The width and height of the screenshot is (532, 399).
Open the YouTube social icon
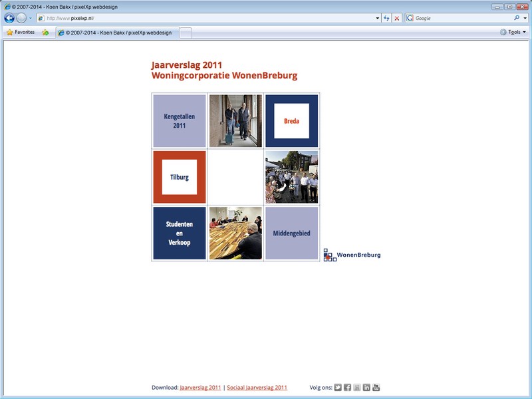(376, 388)
